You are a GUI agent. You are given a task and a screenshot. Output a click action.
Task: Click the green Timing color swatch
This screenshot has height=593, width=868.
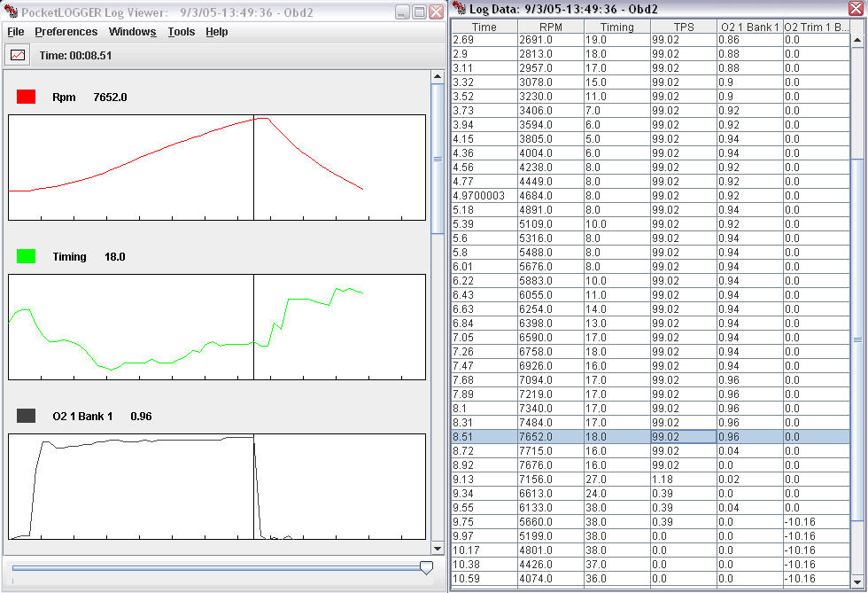[27, 256]
